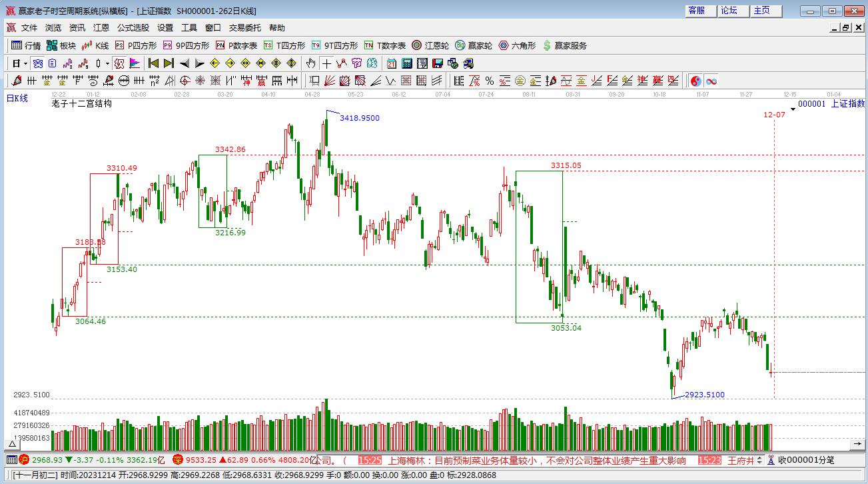Open the 9P四方形 tool
Viewport: 868px width, 484px height.
[186, 45]
